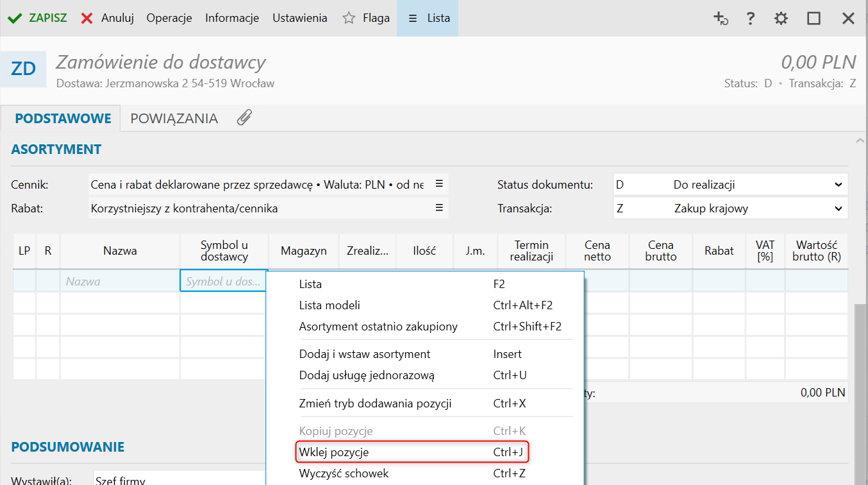Click the star Flaga icon
This screenshot has height=485, width=868.
click(x=349, y=18)
